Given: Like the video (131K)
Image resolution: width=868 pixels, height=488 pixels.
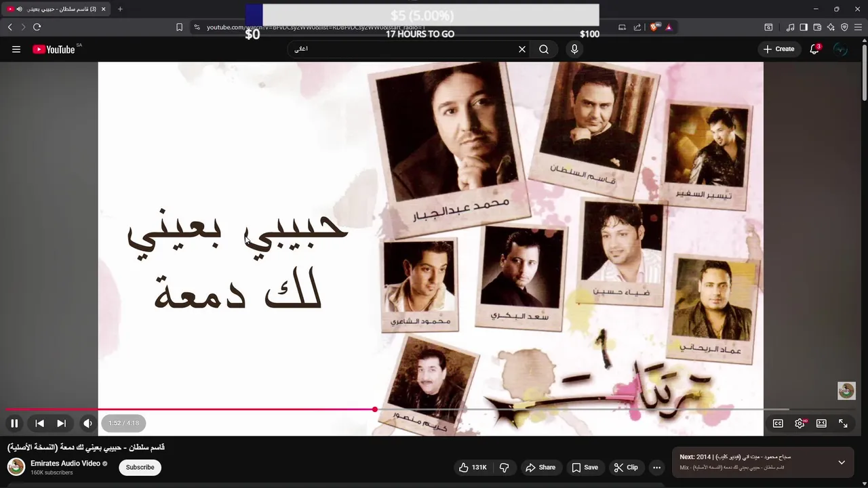Looking at the screenshot, I should [473, 467].
